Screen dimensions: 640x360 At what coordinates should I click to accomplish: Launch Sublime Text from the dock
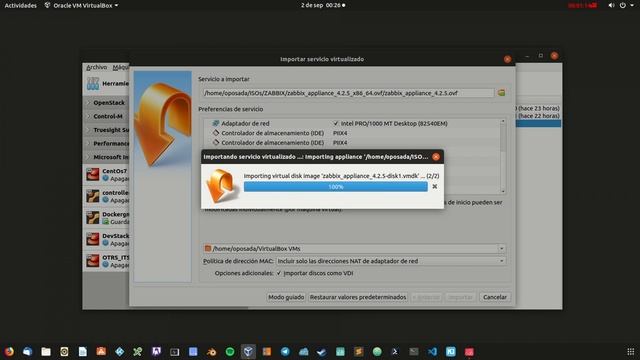point(358,351)
